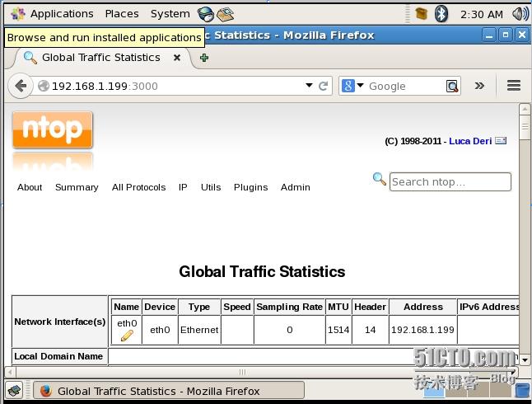Go back with the arrow button
The image size is (532, 404).
(x=21, y=86)
